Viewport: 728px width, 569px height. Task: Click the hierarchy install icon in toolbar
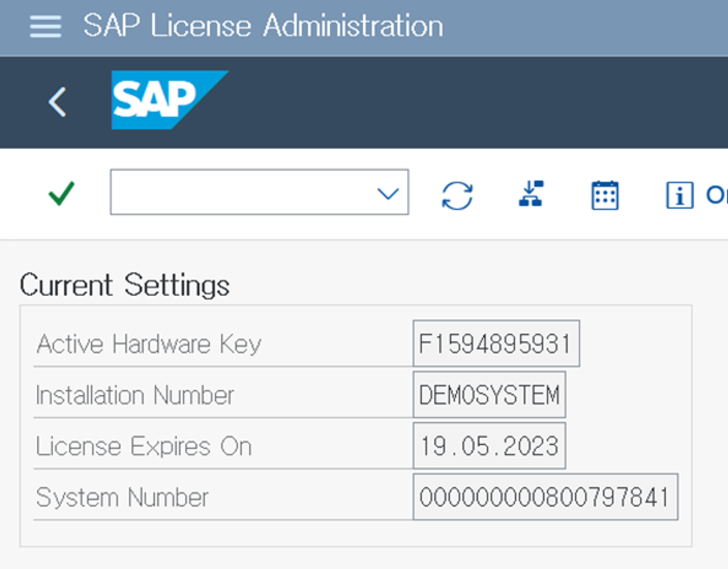530,194
